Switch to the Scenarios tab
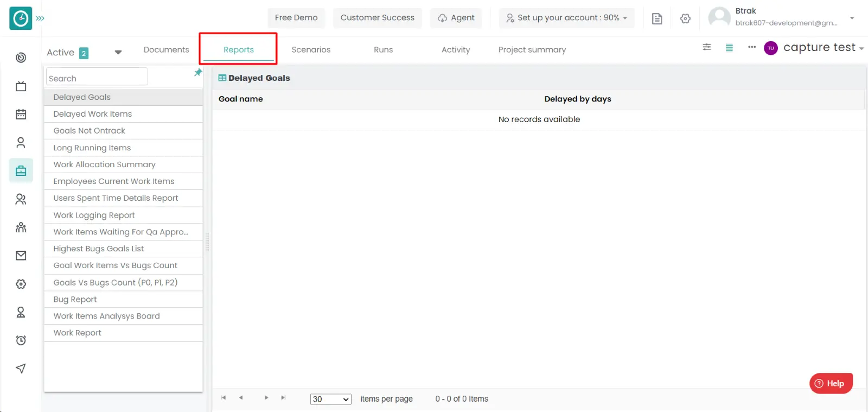The height and width of the screenshot is (412, 868). (x=311, y=50)
